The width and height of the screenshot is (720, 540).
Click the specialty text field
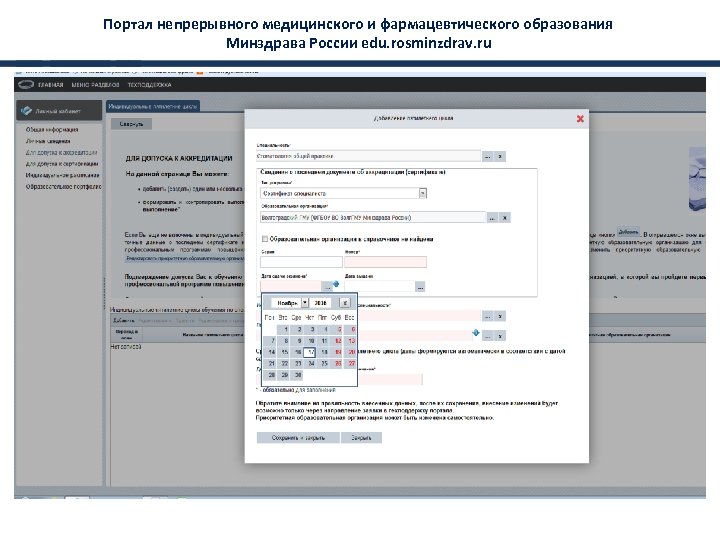point(368,157)
